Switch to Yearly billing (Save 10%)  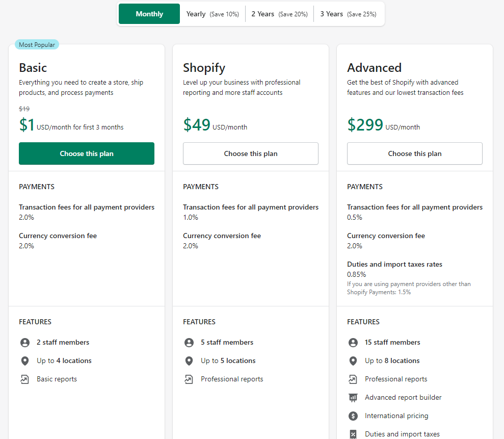tap(213, 14)
